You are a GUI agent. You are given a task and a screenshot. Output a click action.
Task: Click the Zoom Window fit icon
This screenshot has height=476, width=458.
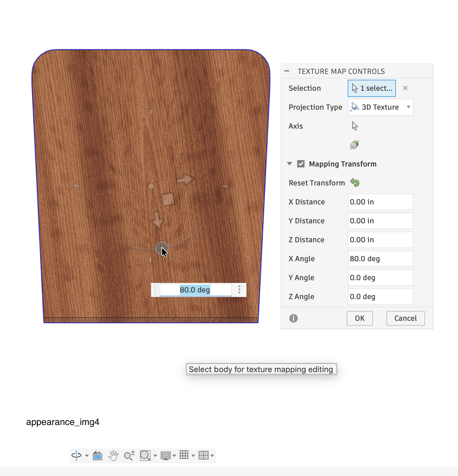pyautogui.click(x=145, y=456)
